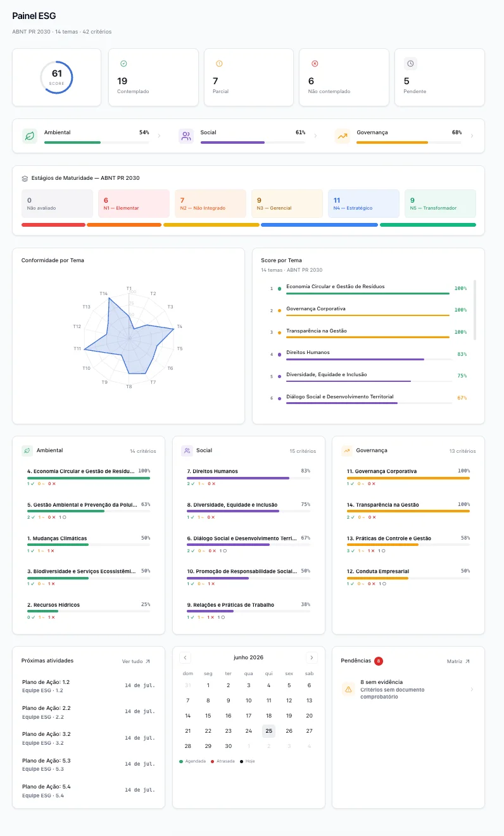Click the clock Pendente icon
Image resolution: width=504 pixels, height=836 pixels.
pos(410,63)
